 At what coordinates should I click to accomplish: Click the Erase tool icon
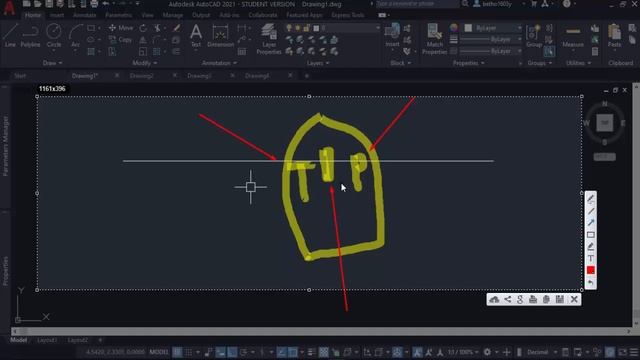coord(176,28)
